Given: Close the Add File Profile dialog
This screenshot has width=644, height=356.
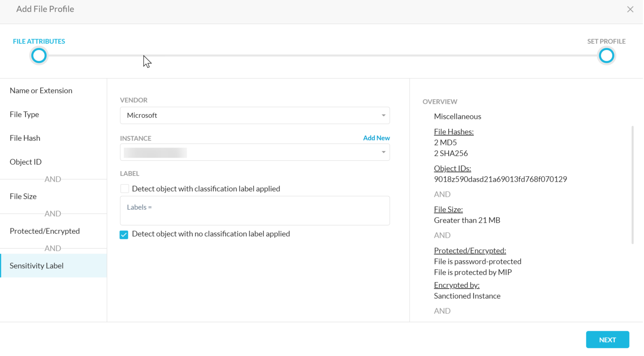Looking at the screenshot, I should [630, 9].
